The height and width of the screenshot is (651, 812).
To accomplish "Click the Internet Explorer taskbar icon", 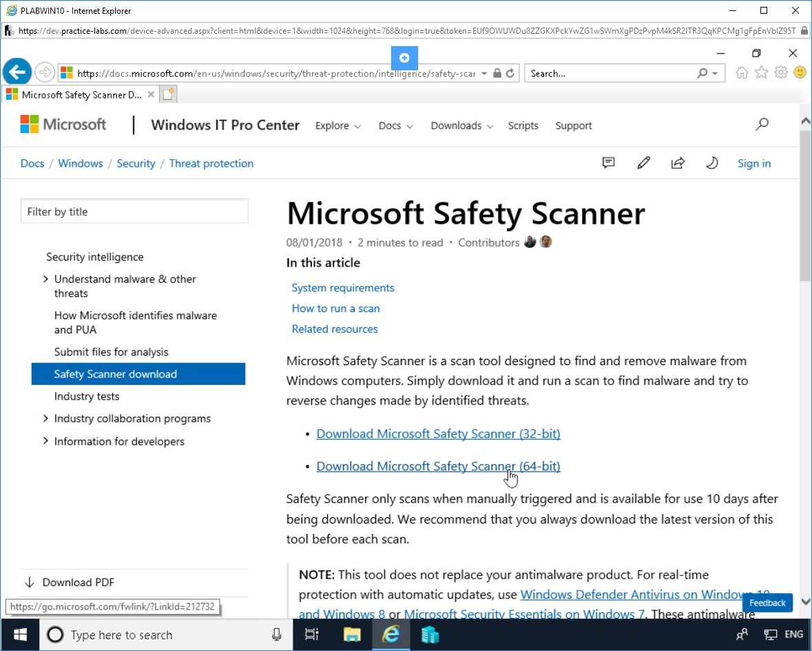I will pos(391,634).
